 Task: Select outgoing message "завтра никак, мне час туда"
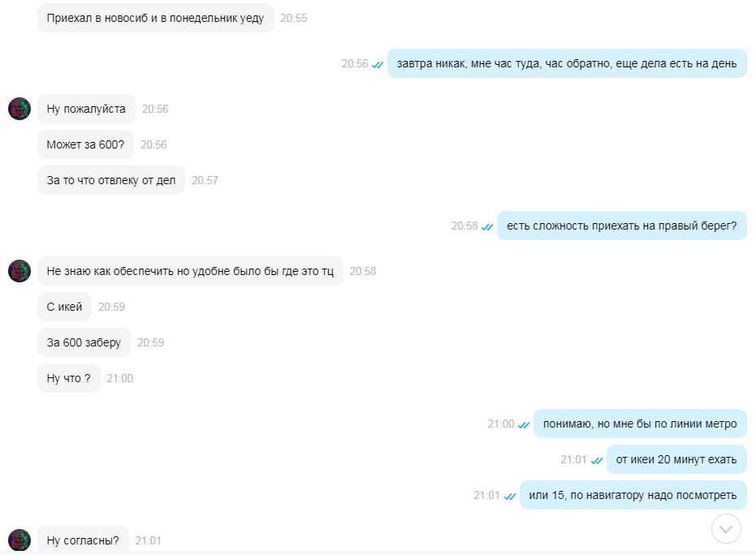pos(567,63)
